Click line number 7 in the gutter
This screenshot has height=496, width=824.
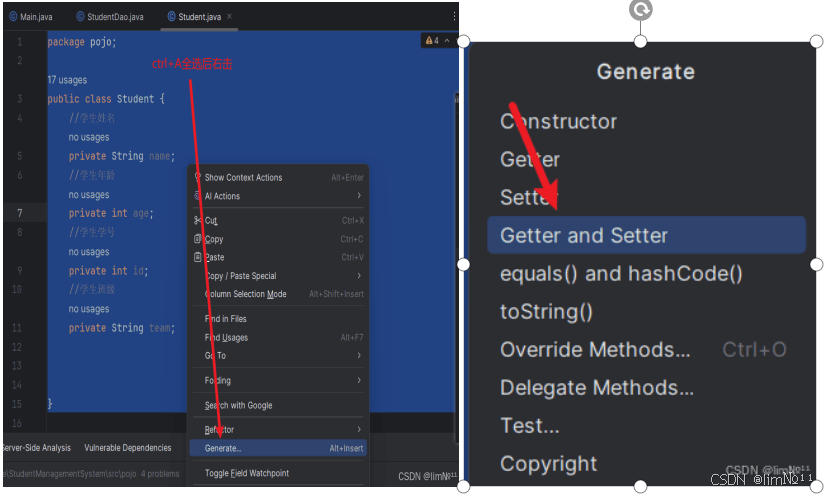19,213
